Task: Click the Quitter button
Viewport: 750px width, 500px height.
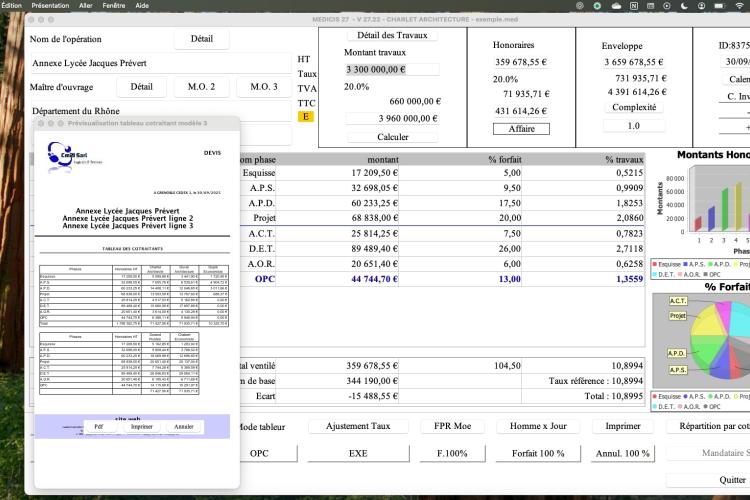Action: pos(732,479)
